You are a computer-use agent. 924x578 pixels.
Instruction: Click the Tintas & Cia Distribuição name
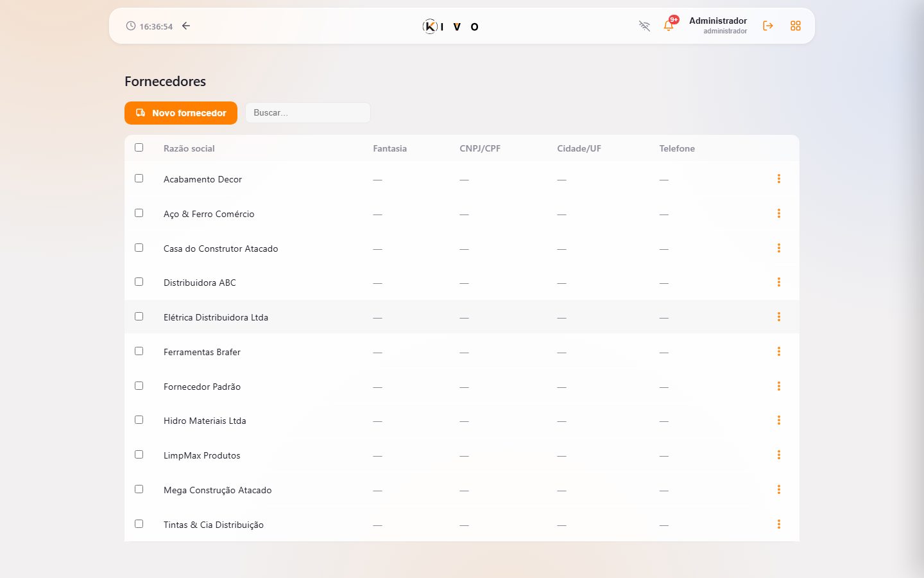(214, 525)
